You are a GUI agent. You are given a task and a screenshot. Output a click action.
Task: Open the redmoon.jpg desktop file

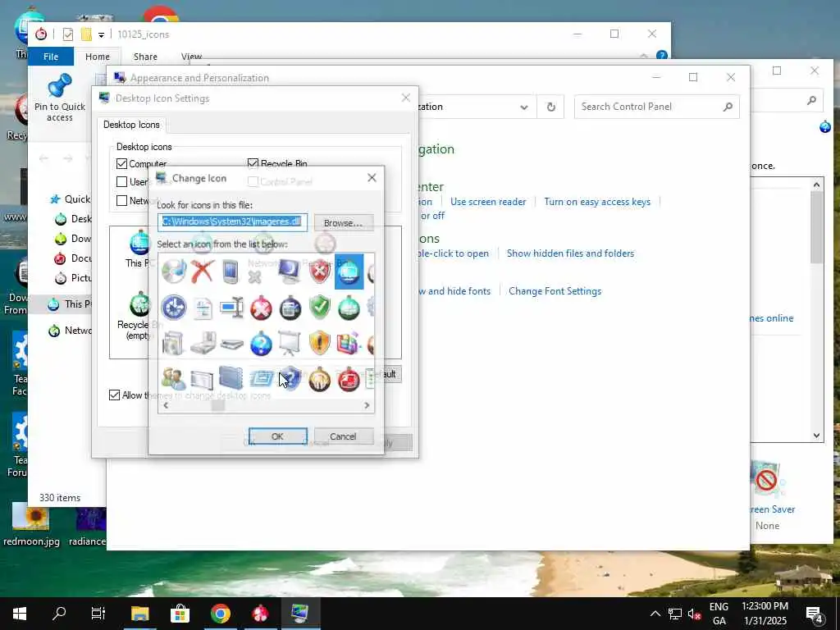31,524
